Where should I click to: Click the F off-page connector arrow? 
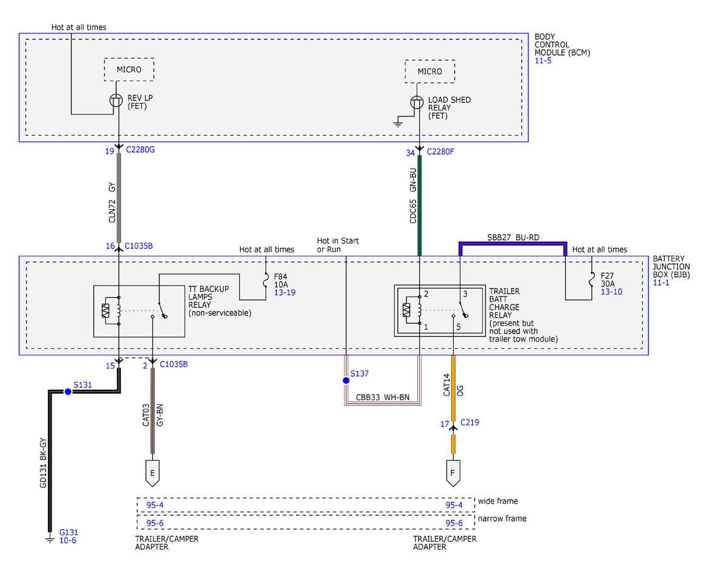tap(453, 473)
